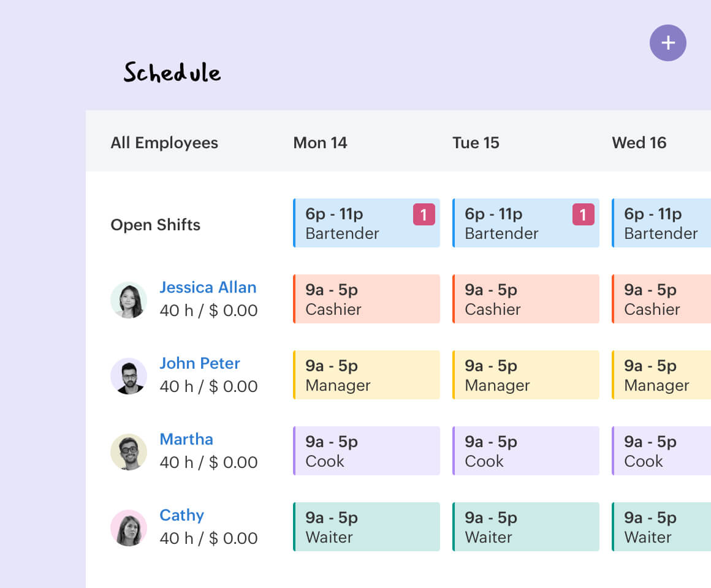Open Jessica Allan's profile photo

129,300
